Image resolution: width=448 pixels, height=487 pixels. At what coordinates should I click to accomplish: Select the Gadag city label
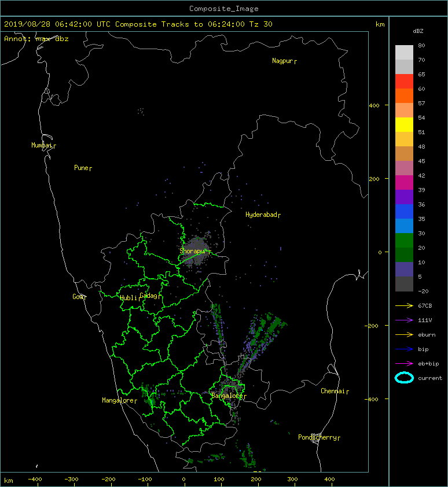point(150,296)
